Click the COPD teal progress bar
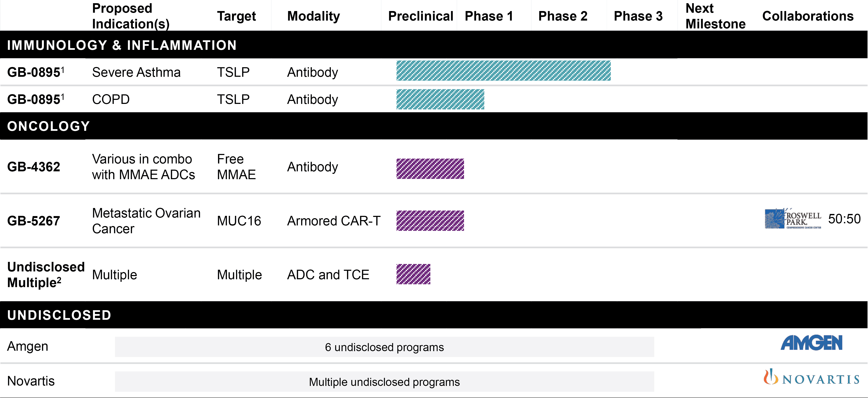868x398 pixels. pyautogui.click(x=440, y=99)
